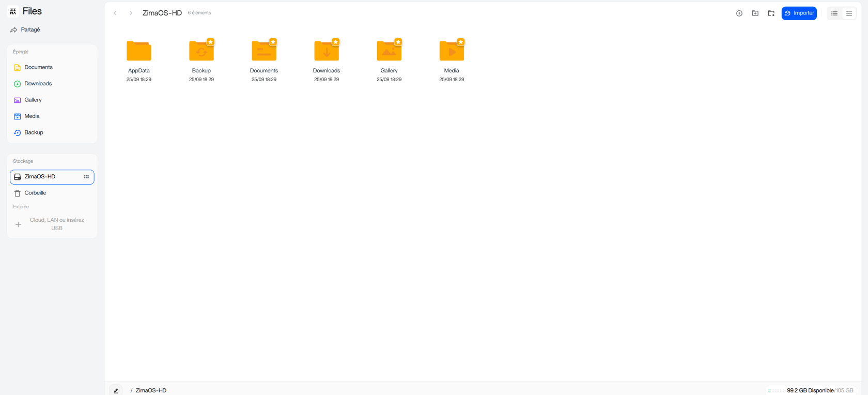Go back with the left chevron arrow

[115, 13]
